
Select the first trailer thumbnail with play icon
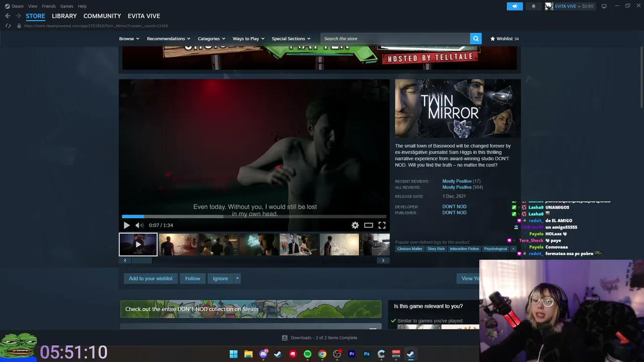(138, 244)
